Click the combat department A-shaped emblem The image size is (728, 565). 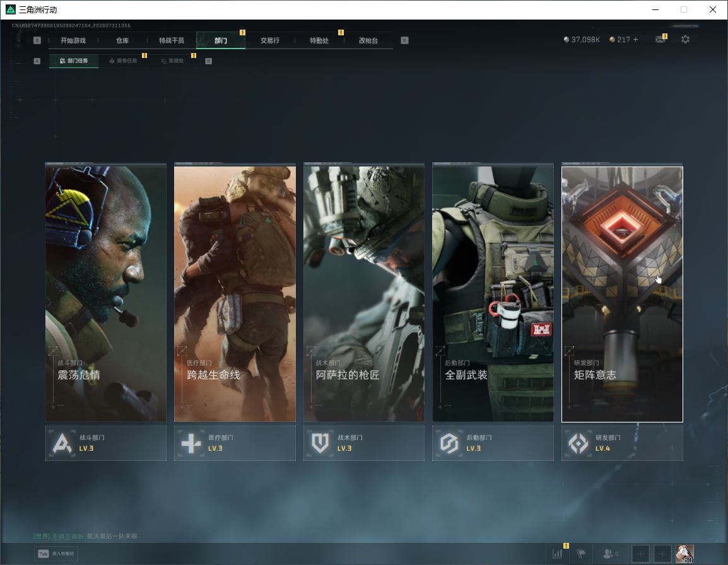pyautogui.click(x=62, y=443)
